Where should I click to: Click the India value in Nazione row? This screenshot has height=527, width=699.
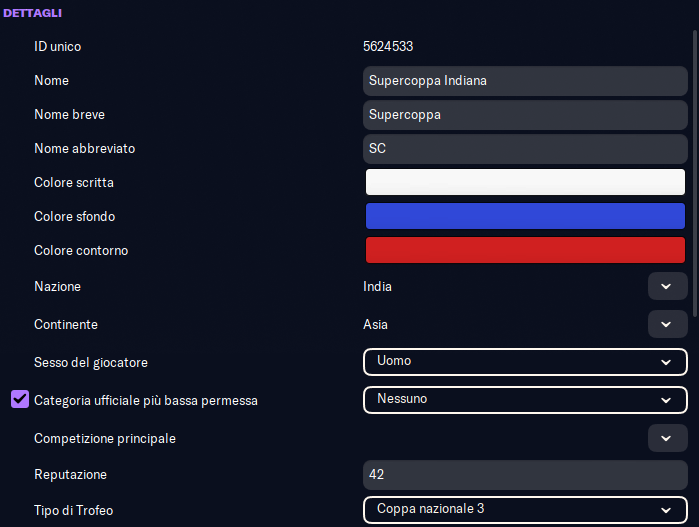point(378,287)
